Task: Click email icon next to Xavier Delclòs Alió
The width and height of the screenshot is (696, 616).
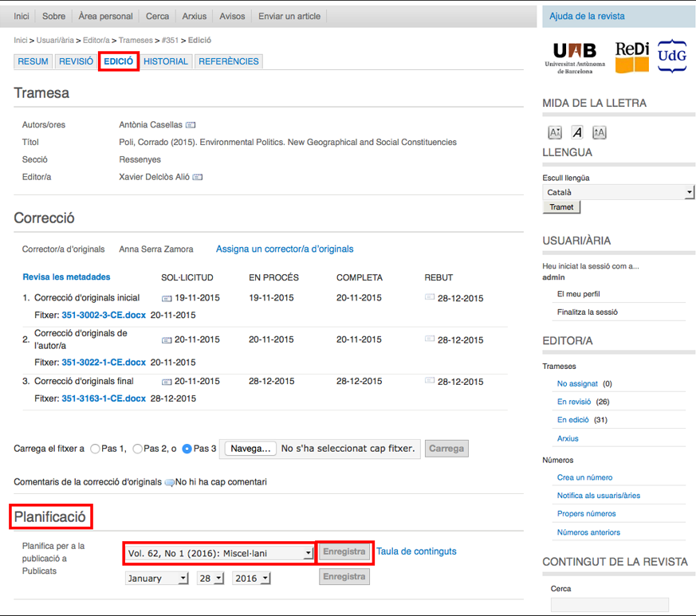Action: 198,177
